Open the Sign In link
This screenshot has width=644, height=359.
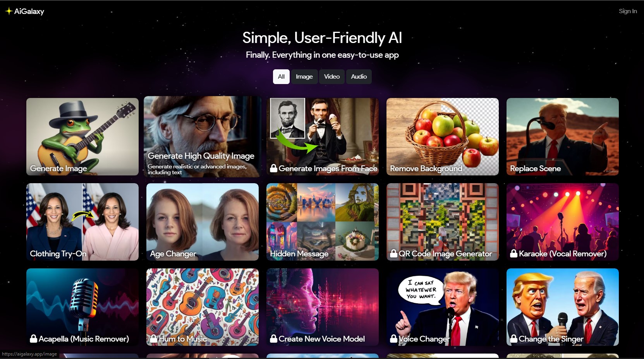tap(628, 11)
